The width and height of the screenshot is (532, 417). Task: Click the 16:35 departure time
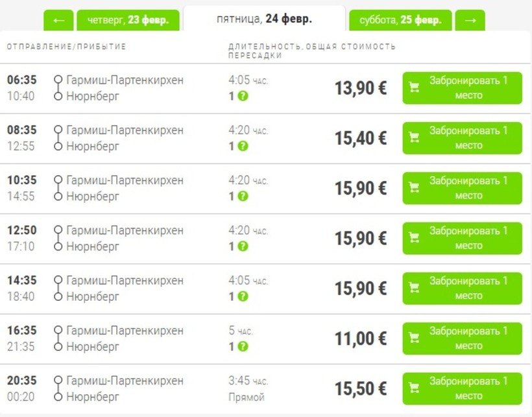(22, 331)
